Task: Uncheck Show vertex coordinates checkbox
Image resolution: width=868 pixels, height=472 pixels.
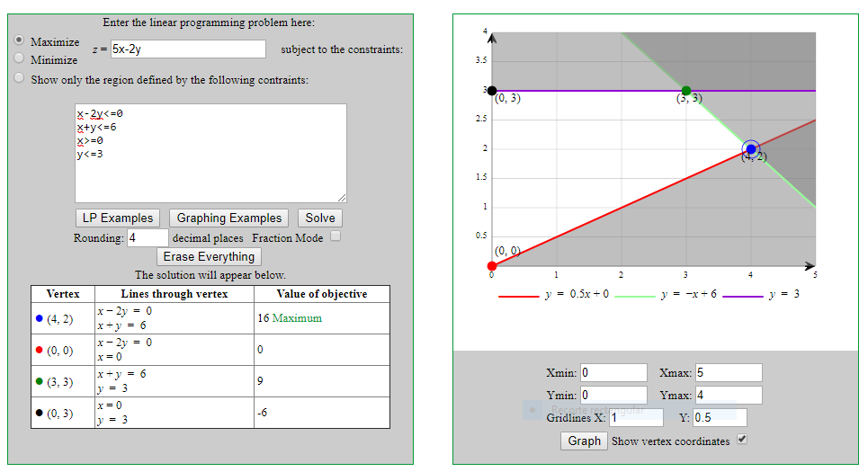Action: pos(741,440)
